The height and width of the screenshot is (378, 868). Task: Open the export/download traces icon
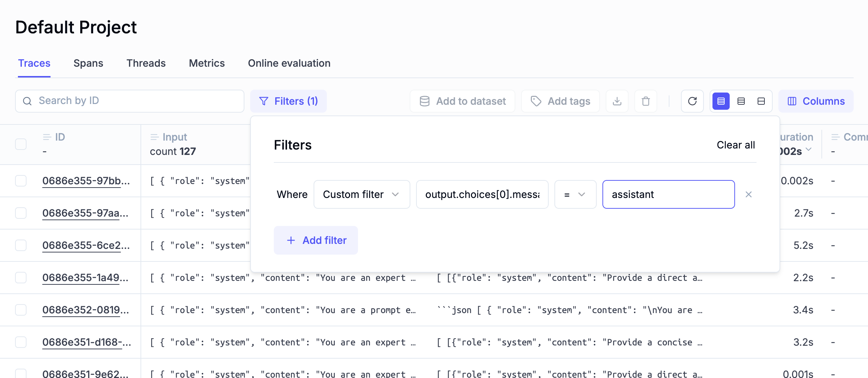click(617, 101)
